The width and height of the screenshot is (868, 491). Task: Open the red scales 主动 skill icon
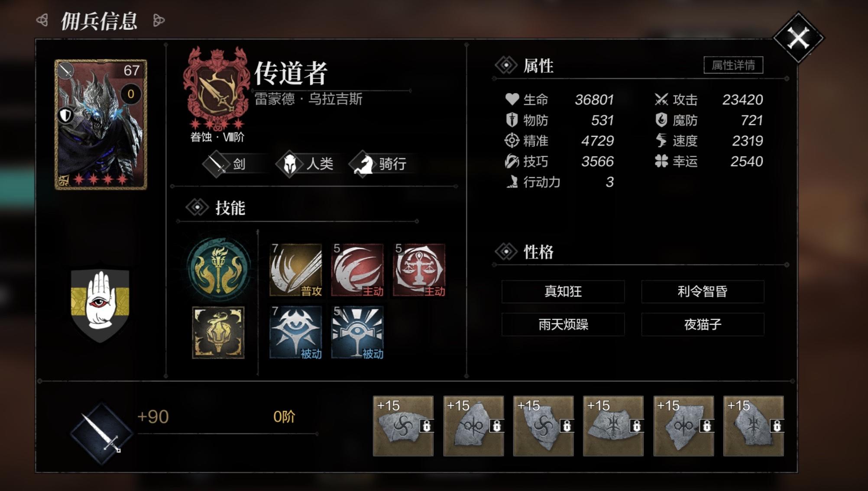tap(419, 270)
